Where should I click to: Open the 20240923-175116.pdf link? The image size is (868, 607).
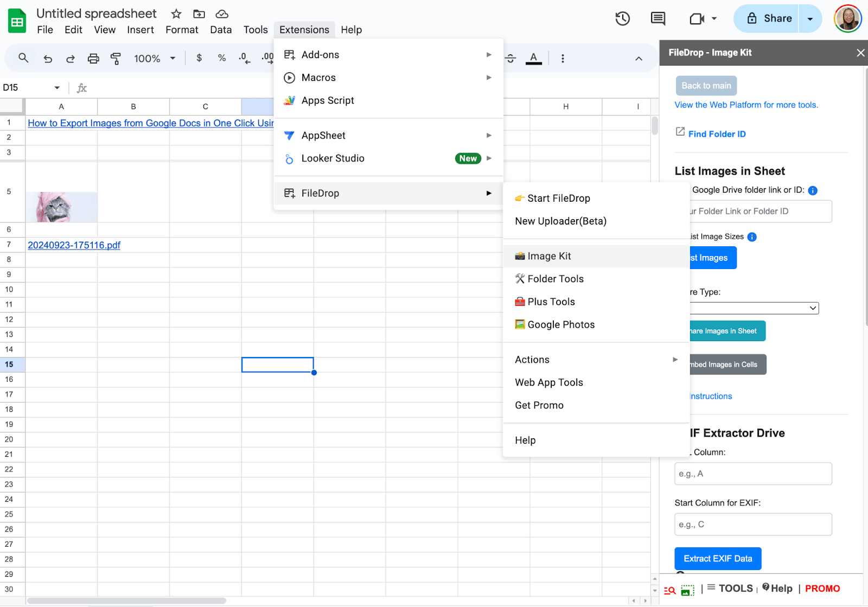click(x=74, y=245)
